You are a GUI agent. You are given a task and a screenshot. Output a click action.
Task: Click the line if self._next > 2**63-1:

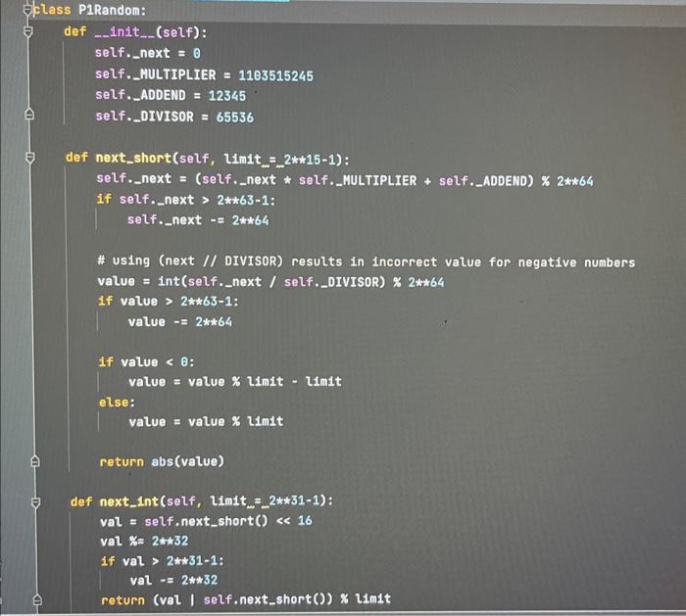pyautogui.click(x=186, y=200)
